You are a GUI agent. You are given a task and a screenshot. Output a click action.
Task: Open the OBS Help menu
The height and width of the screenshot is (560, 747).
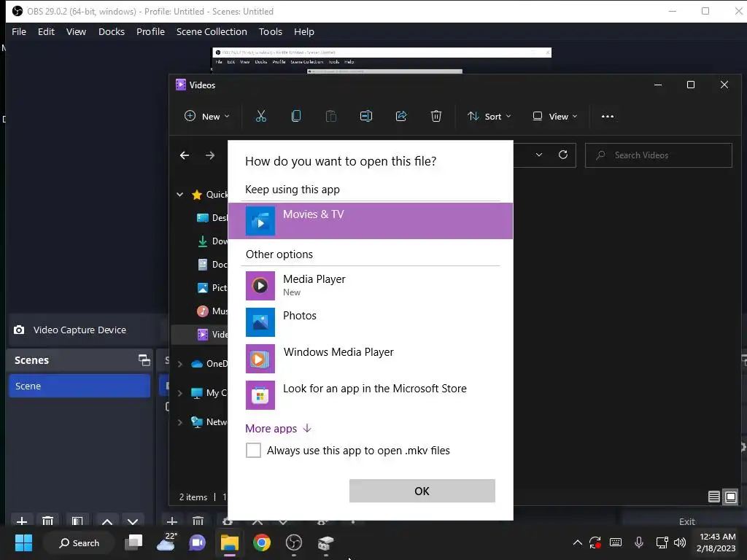(304, 31)
